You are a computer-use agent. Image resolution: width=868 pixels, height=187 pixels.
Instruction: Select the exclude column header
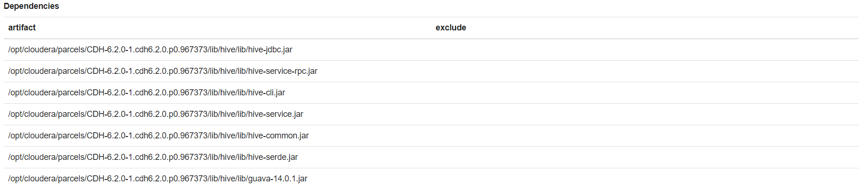click(451, 28)
